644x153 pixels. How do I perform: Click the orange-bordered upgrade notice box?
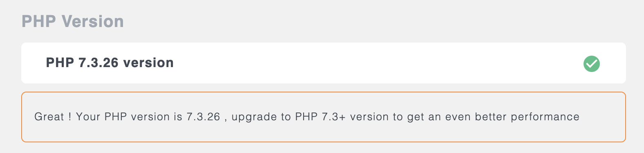point(324,117)
